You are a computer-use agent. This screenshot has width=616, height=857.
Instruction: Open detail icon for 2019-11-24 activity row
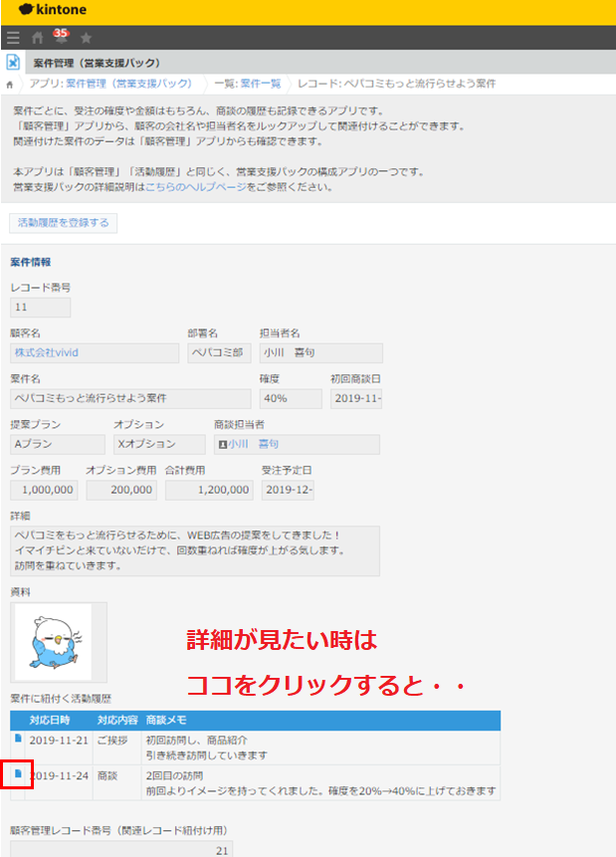pyautogui.click(x=17, y=773)
